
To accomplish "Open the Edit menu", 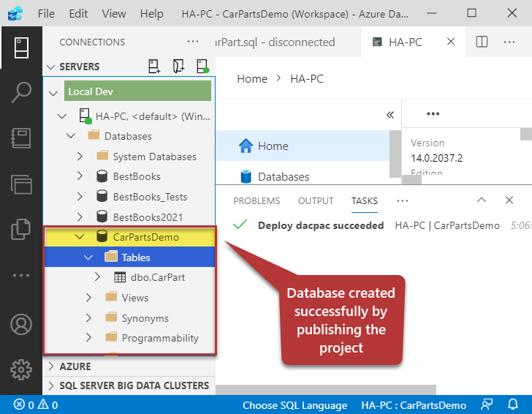I will (x=78, y=14).
